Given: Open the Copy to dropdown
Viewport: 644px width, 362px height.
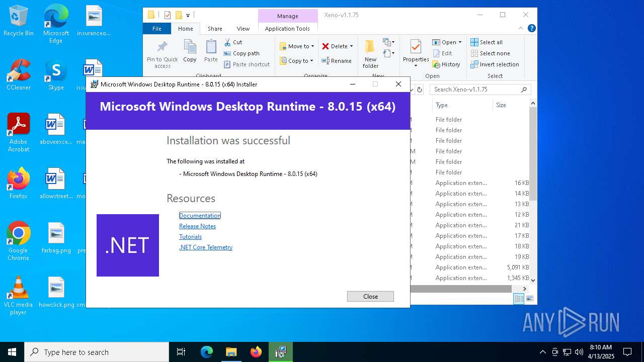Looking at the screenshot, I should tap(296, 61).
